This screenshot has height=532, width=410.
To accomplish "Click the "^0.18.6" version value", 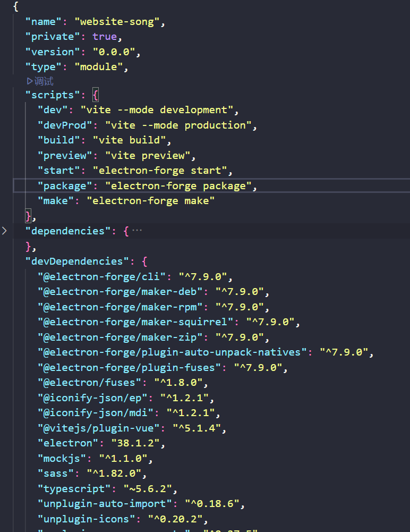I will [x=212, y=504].
